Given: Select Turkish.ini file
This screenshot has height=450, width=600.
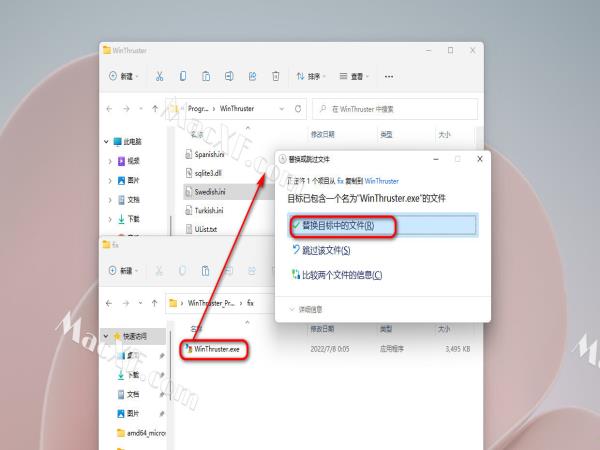Looking at the screenshot, I should [204, 210].
